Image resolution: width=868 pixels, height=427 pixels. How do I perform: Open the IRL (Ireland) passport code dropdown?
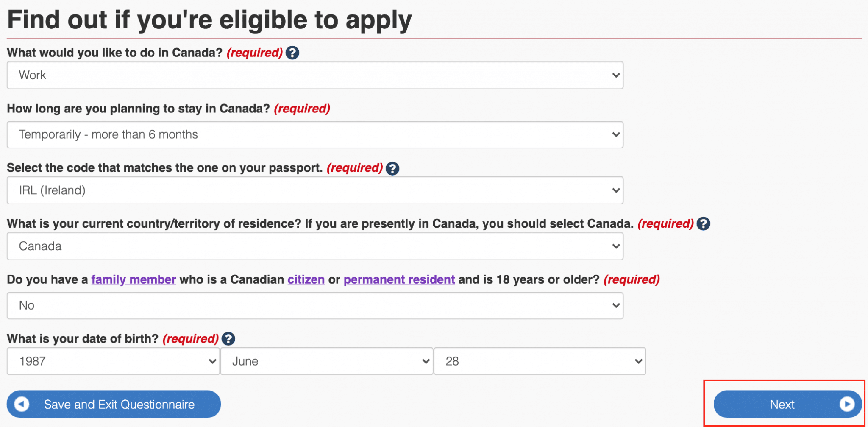[315, 190]
